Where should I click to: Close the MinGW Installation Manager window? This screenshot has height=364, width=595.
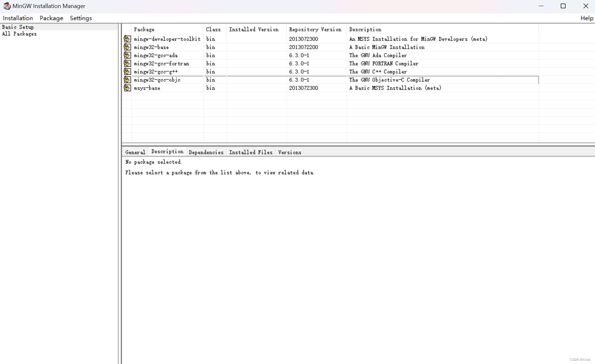coord(585,6)
